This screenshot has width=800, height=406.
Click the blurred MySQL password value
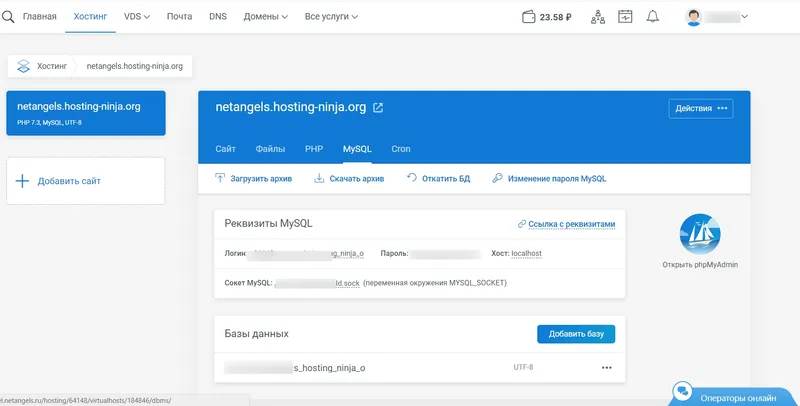[445, 253]
